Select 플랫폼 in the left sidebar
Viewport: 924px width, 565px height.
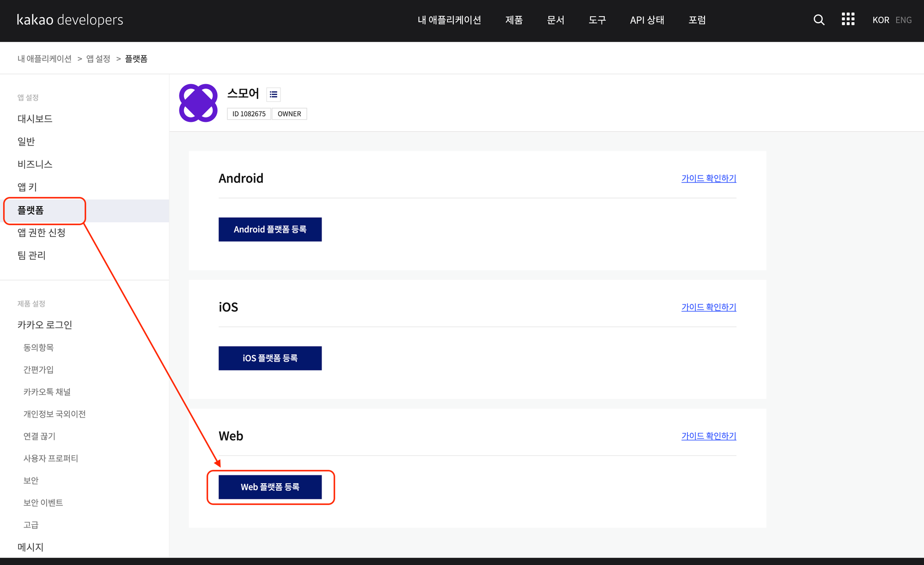[x=30, y=210]
